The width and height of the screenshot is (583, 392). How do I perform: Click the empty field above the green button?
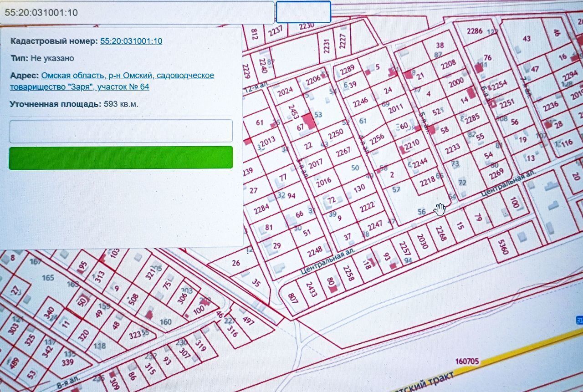(x=121, y=131)
